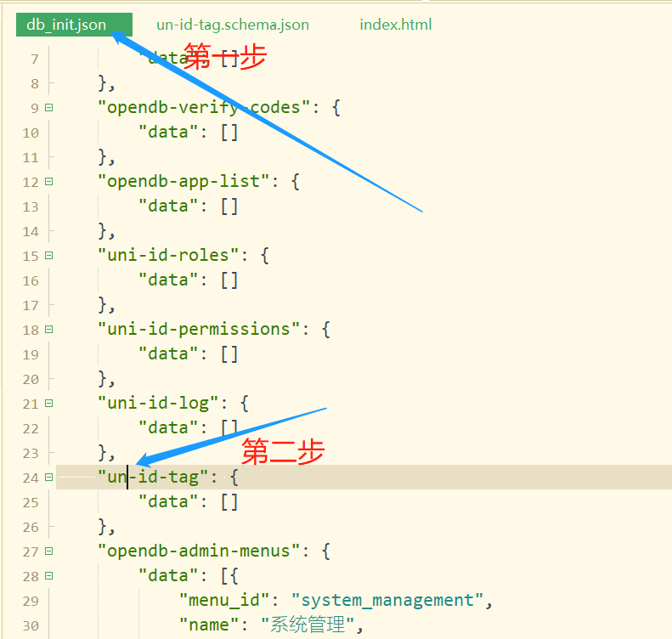Click the "name" key on line 30

209,625
